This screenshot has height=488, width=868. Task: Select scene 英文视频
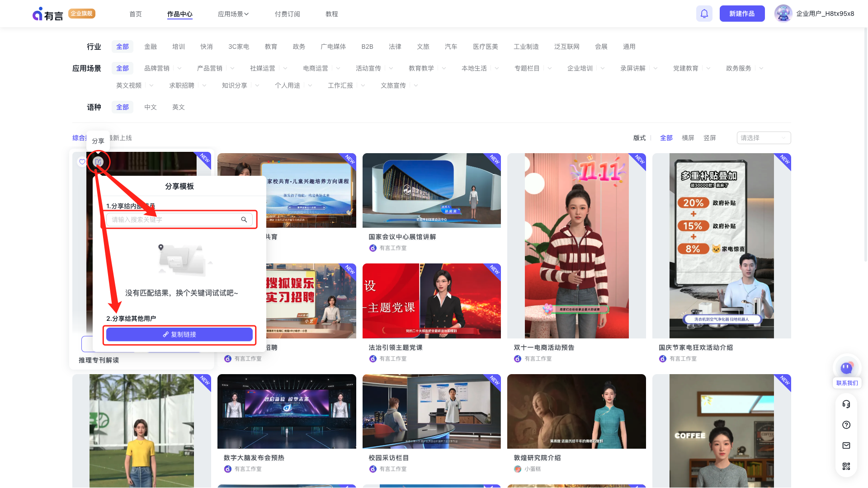point(129,85)
